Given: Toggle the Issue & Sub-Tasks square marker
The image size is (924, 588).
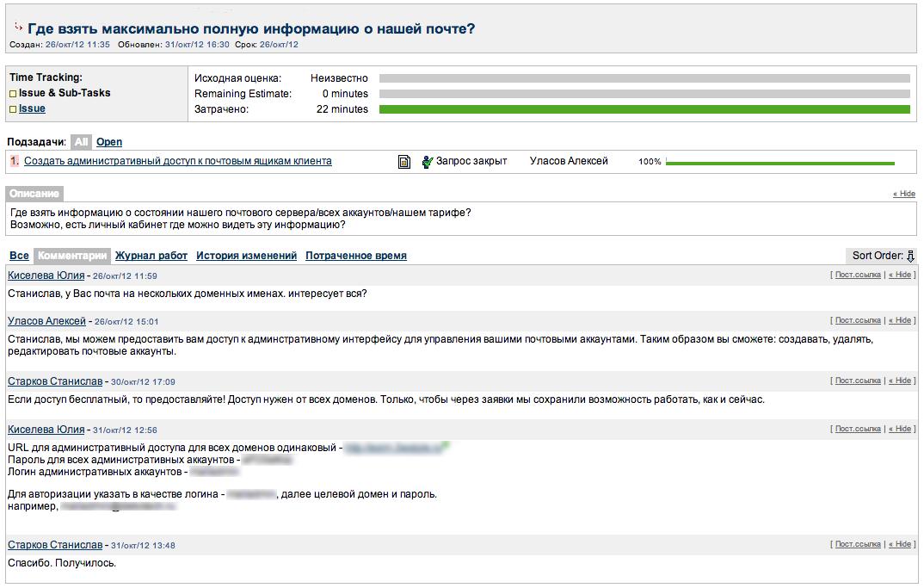Looking at the screenshot, I should tap(13, 94).
